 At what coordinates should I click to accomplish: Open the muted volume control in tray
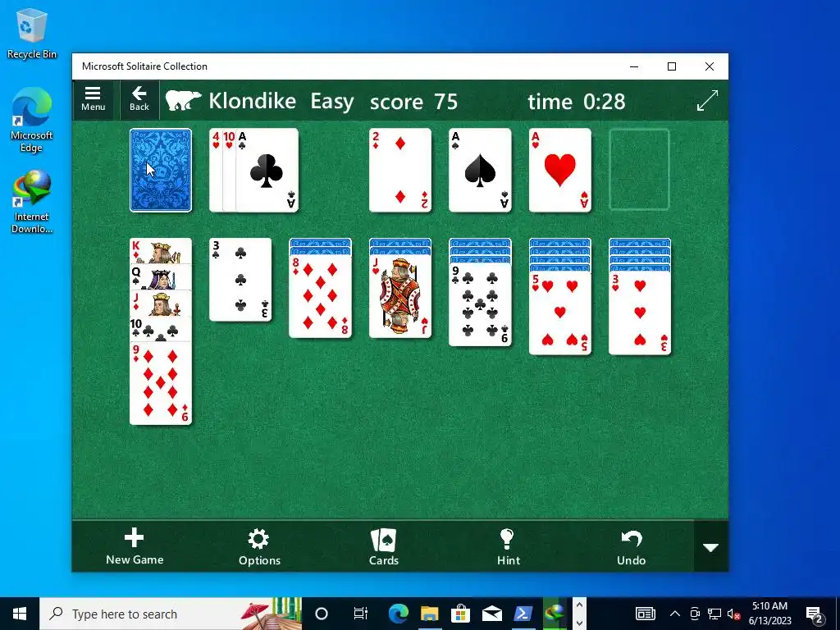pos(734,614)
